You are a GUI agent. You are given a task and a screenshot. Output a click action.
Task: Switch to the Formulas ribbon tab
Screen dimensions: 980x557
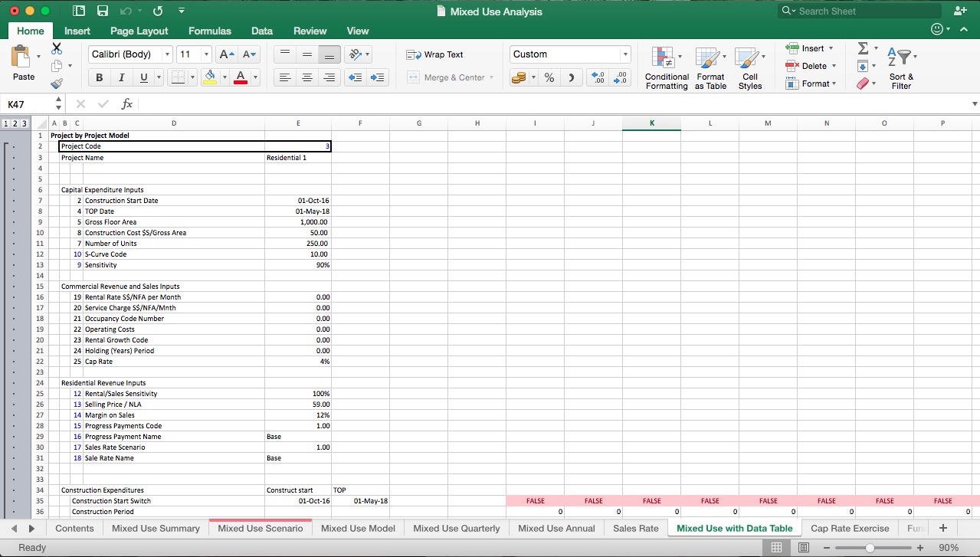[x=209, y=31]
